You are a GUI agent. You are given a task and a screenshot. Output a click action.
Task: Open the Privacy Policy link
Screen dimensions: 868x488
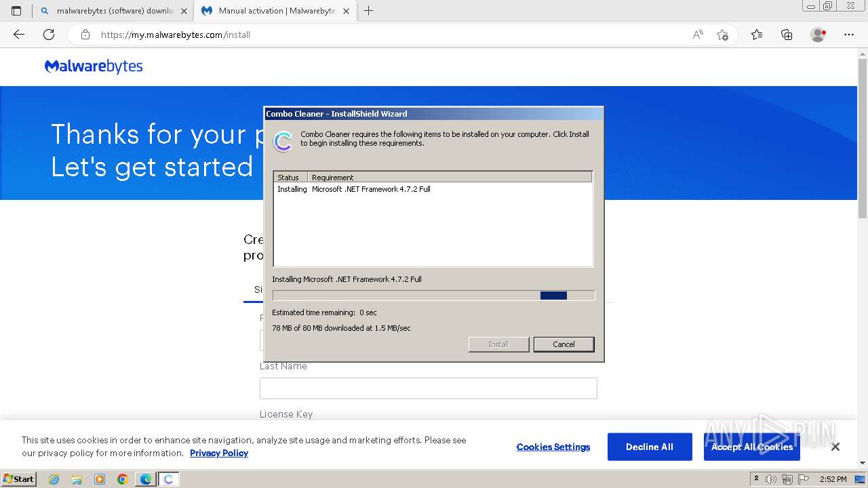[x=219, y=453]
